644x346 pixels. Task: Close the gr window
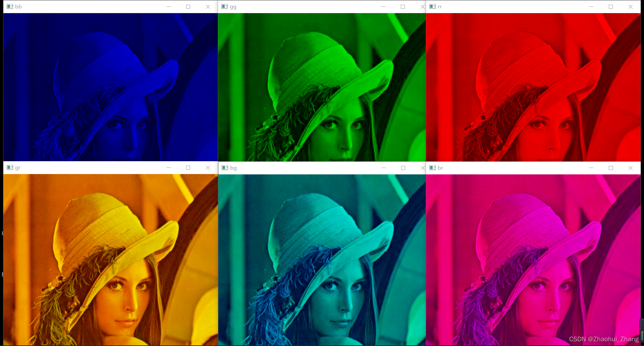[208, 168]
